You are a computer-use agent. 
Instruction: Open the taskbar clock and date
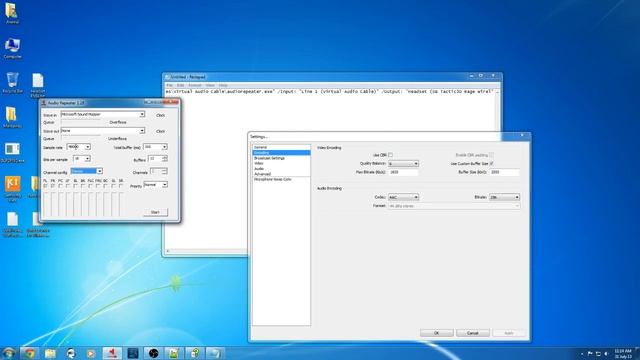coord(623,354)
